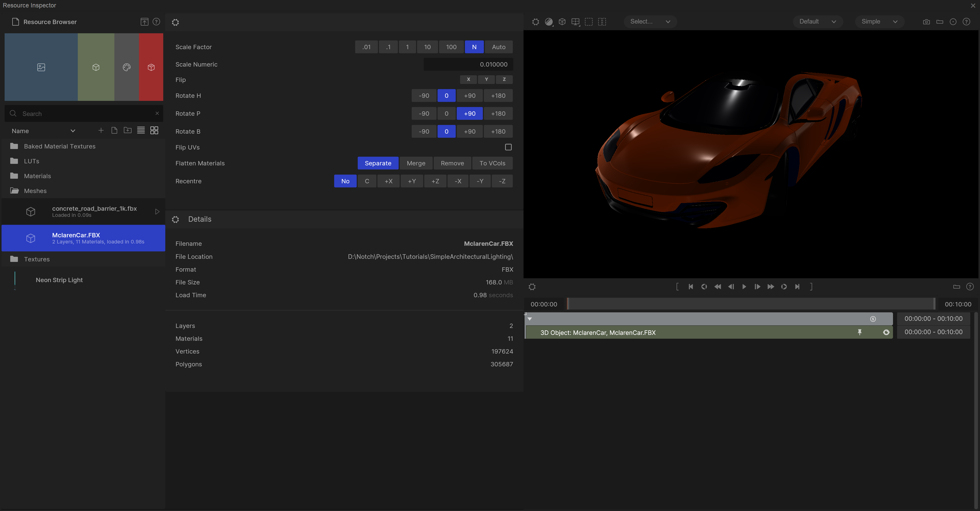980x511 pixels.
Task: Open the Select... dropdown in viewport
Action: coord(650,22)
